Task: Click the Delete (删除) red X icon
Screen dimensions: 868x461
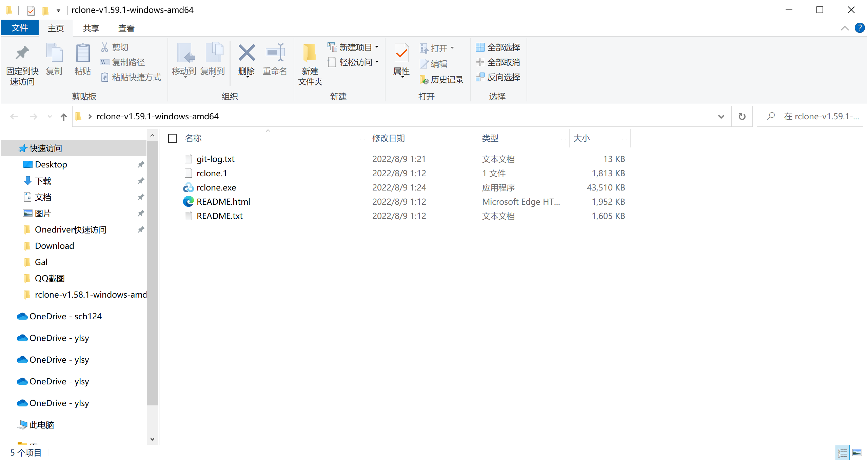Action: point(246,53)
